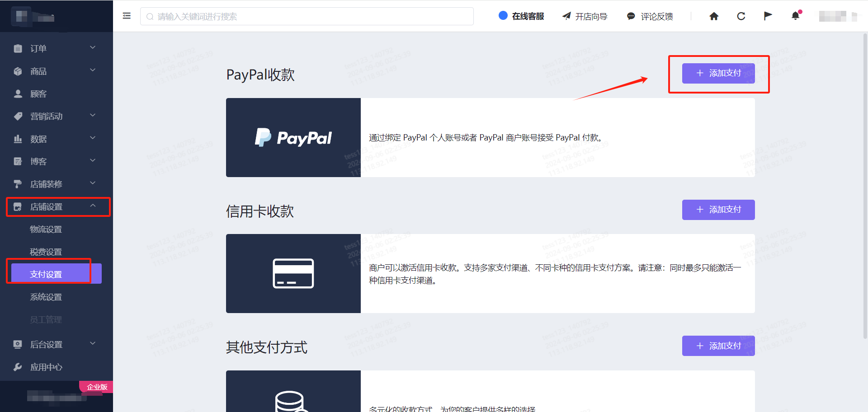
Task: Open 员工管理 submenu item
Action: pyautogui.click(x=46, y=319)
